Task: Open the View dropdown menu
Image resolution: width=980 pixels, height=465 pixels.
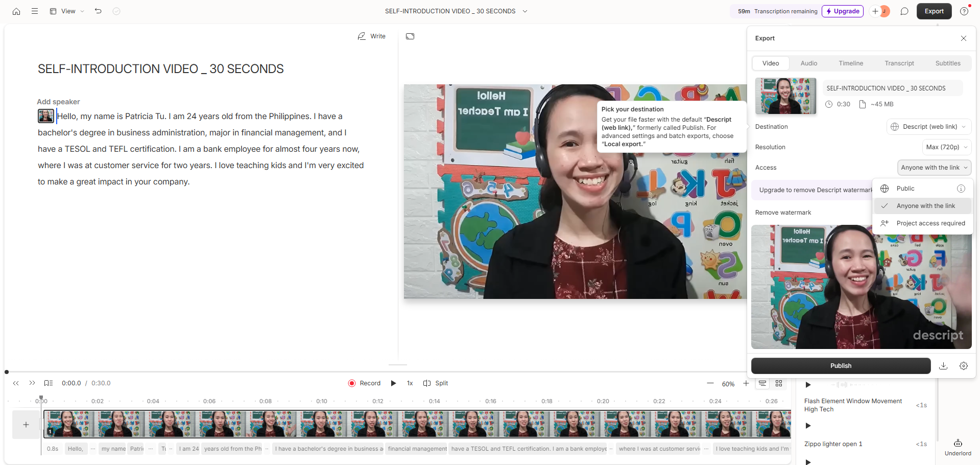Action: coord(67,11)
